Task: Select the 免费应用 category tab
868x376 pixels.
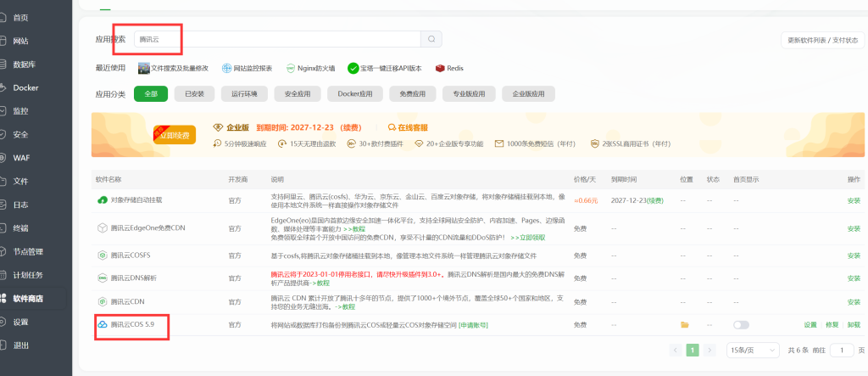Action: [x=413, y=93]
